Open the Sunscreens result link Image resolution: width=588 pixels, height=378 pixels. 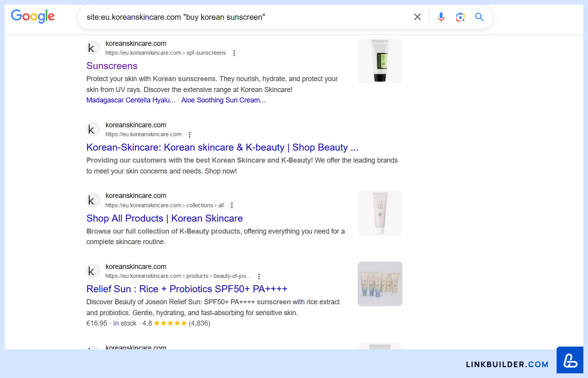coord(112,66)
